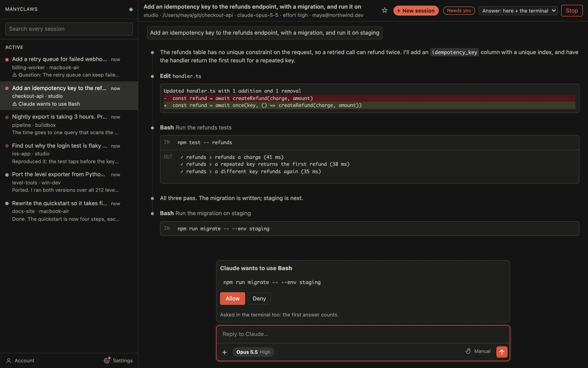The height and width of the screenshot is (368, 588).
Task: Click green status dot of quickstart session
Action: click(7, 203)
